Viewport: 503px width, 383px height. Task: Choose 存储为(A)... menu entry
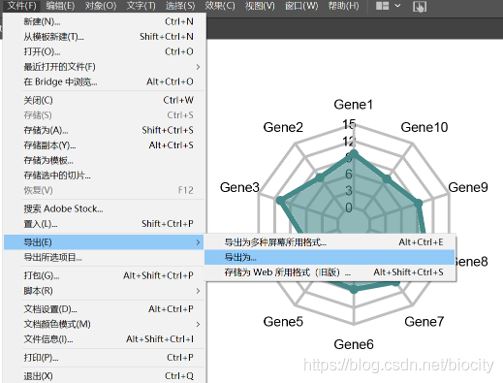105,130
